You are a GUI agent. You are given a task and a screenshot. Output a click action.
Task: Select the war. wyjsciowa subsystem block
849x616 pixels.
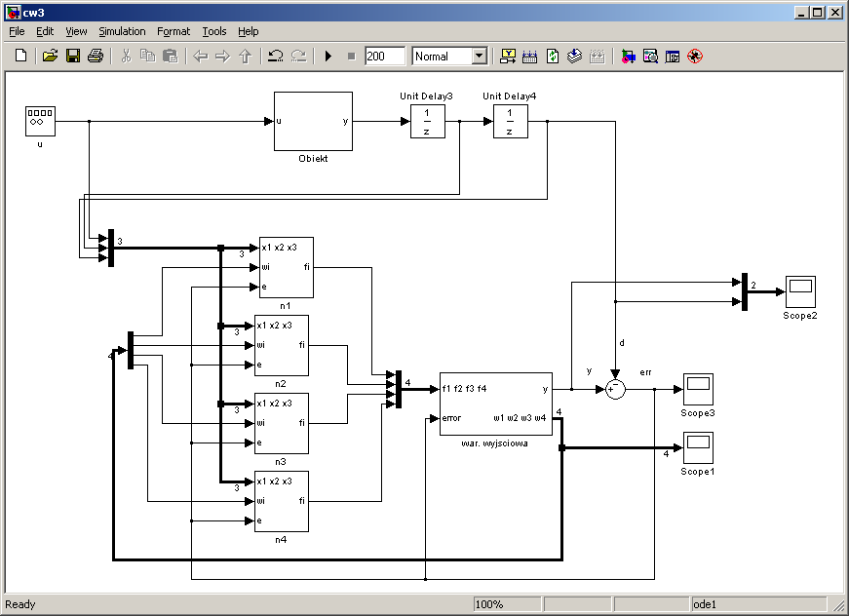495,404
